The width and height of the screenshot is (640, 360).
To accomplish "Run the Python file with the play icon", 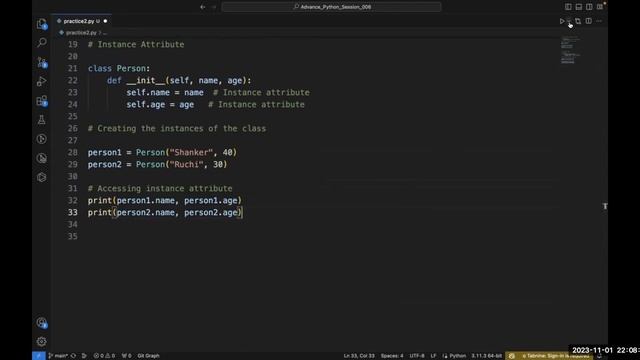I will (x=562, y=21).
